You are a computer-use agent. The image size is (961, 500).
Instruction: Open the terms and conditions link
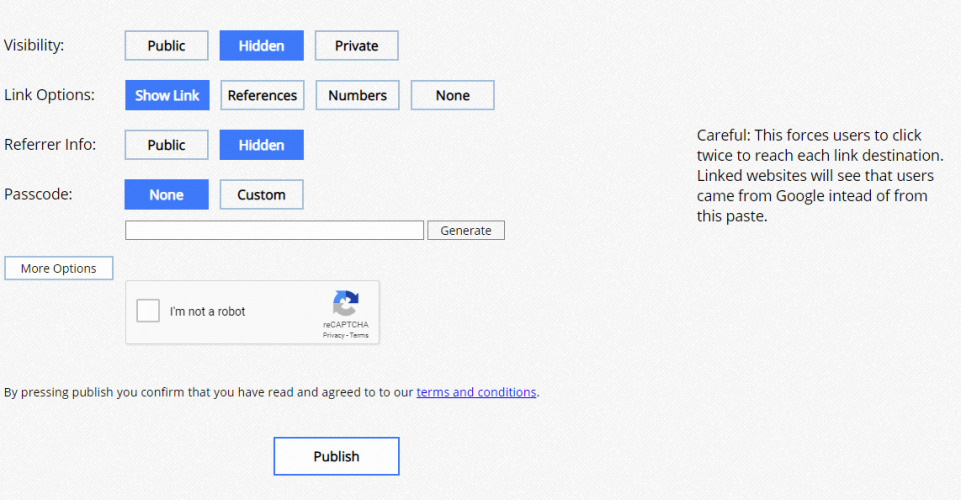point(476,392)
